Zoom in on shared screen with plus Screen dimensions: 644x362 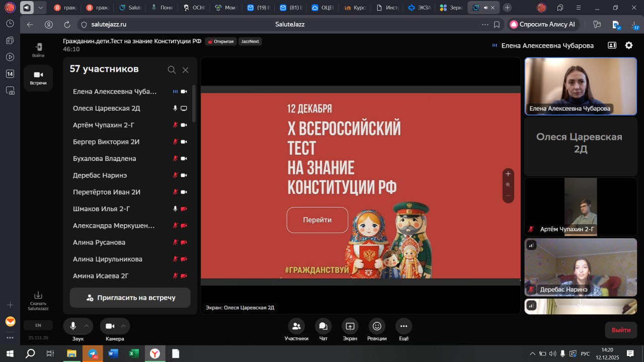click(x=508, y=174)
